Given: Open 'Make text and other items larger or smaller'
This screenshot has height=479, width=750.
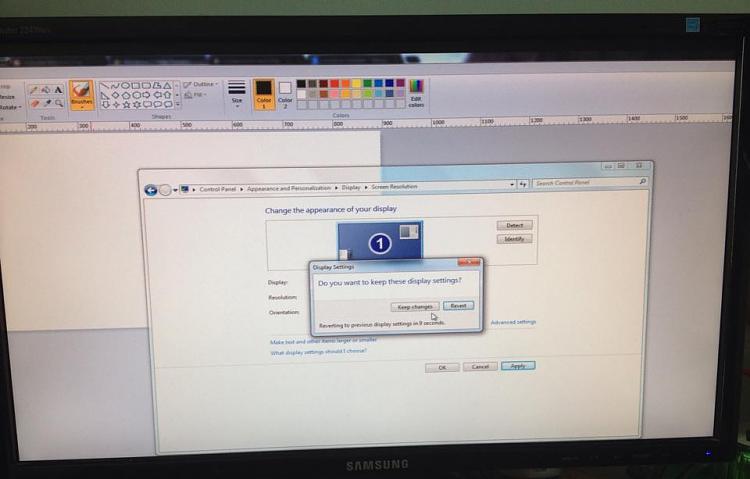Looking at the screenshot, I should [x=323, y=341].
